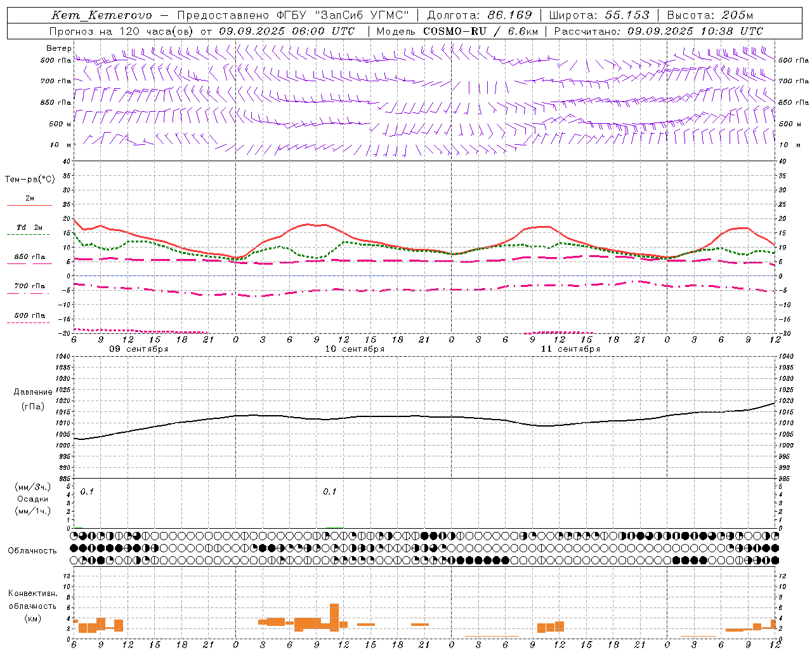
Task: Click the (гПа) unit under Давление
Action: [x=33, y=407]
